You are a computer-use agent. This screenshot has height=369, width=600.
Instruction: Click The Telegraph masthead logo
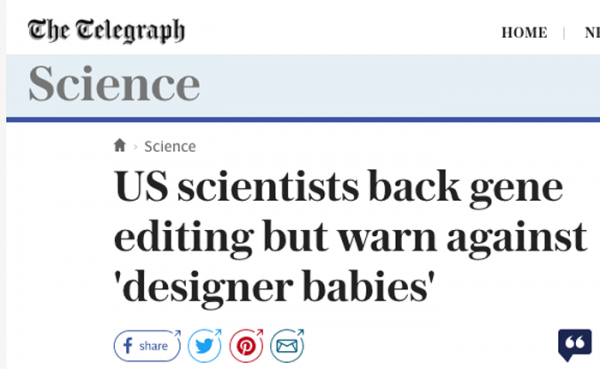click(x=106, y=31)
